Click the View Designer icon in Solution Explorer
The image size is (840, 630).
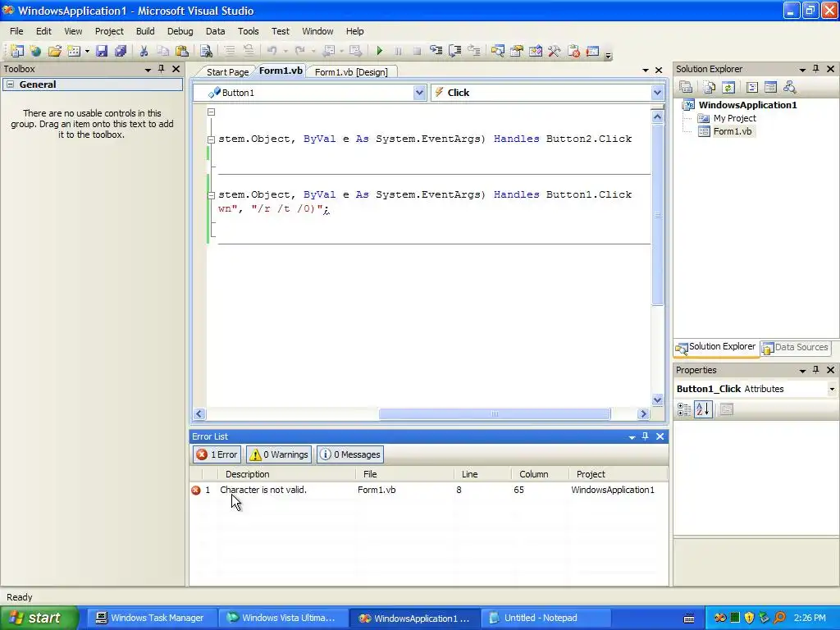(770, 87)
